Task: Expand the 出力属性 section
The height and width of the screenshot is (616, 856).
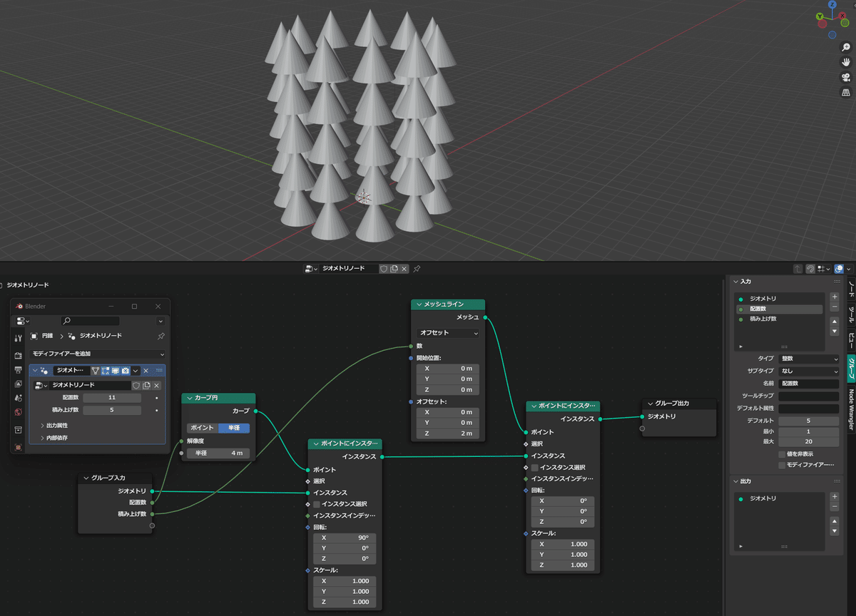Action: coord(56,425)
